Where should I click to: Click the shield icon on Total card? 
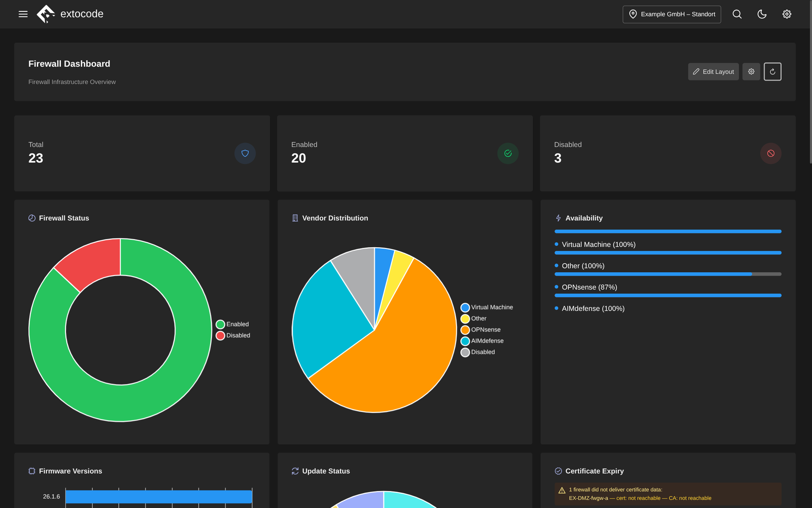(245, 153)
